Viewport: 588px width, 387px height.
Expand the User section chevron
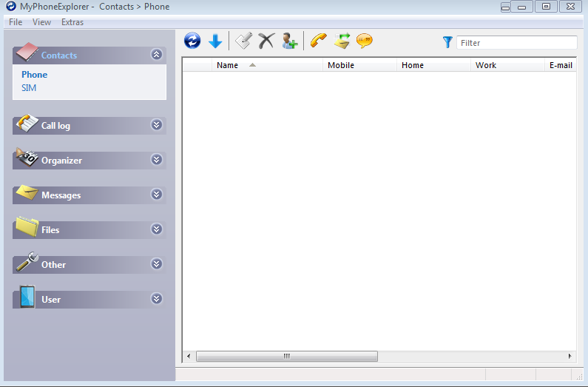click(156, 299)
